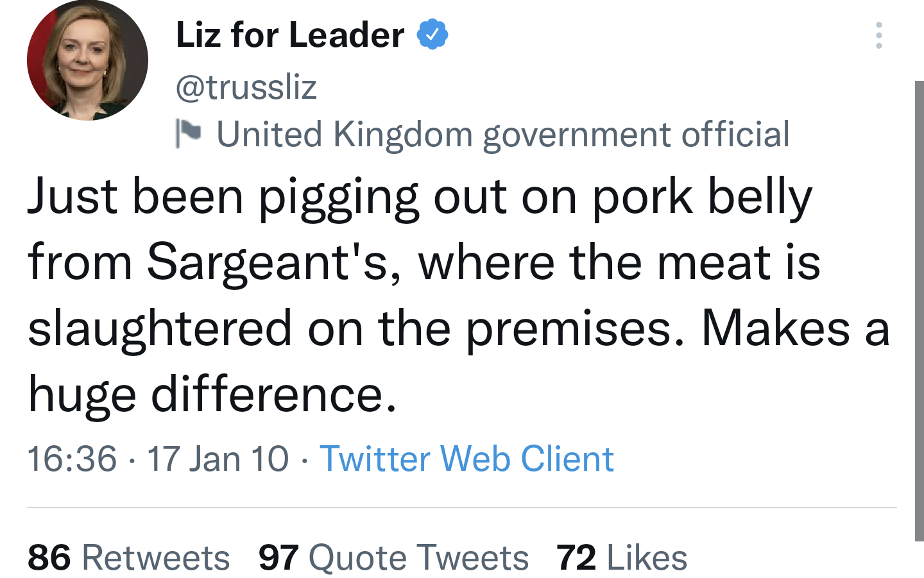924x578 pixels.
Task: Click the 16:36 tweet timestamp
Action: click(72, 459)
